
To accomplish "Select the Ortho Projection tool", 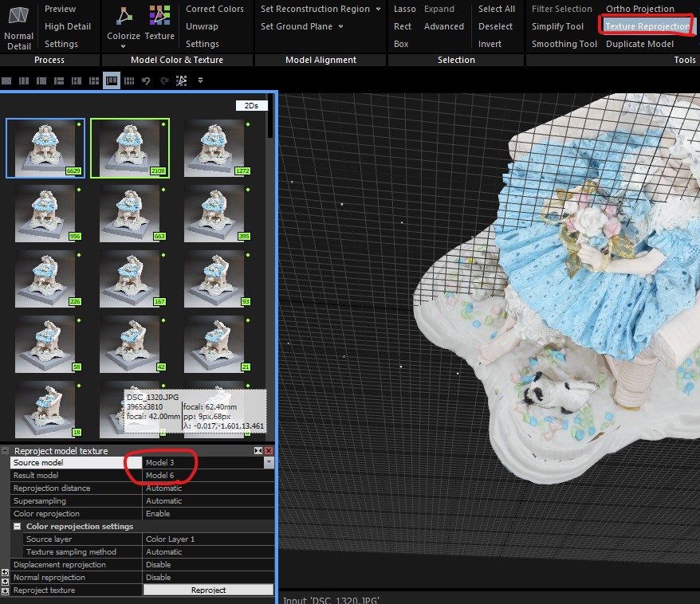I will point(639,9).
